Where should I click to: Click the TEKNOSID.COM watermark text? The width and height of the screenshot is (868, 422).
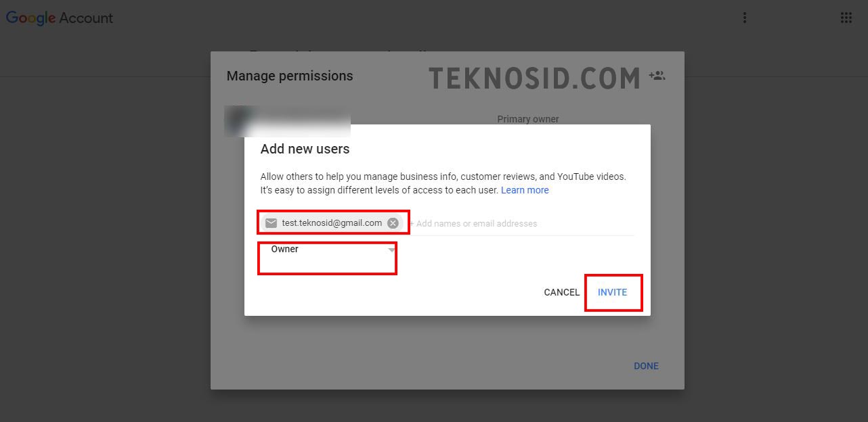(x=535, y=78)
